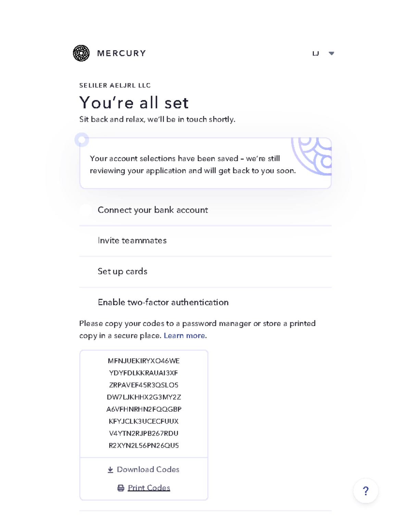Collapse Enable two-factor authentication section
411x532 pixels.
(x=163, y=302)
